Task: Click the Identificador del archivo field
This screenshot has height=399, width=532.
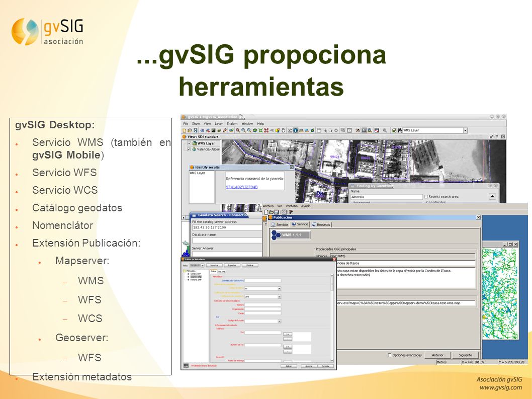Action: pos(263,280)
